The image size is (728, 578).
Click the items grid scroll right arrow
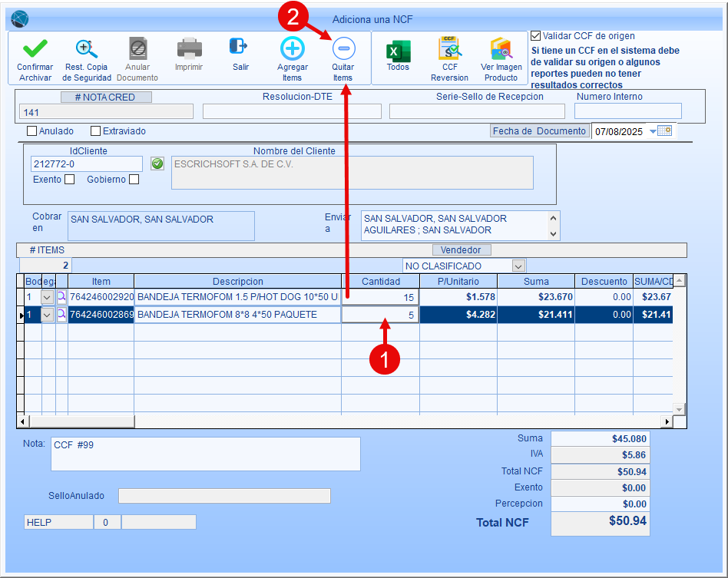[x=667, y=421]
